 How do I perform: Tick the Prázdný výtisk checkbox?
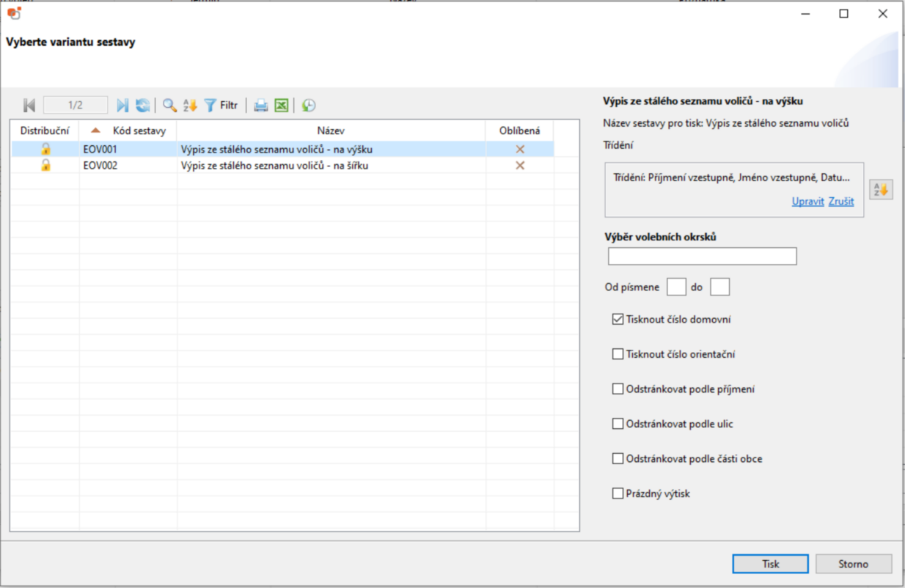[x=618, y=493]
